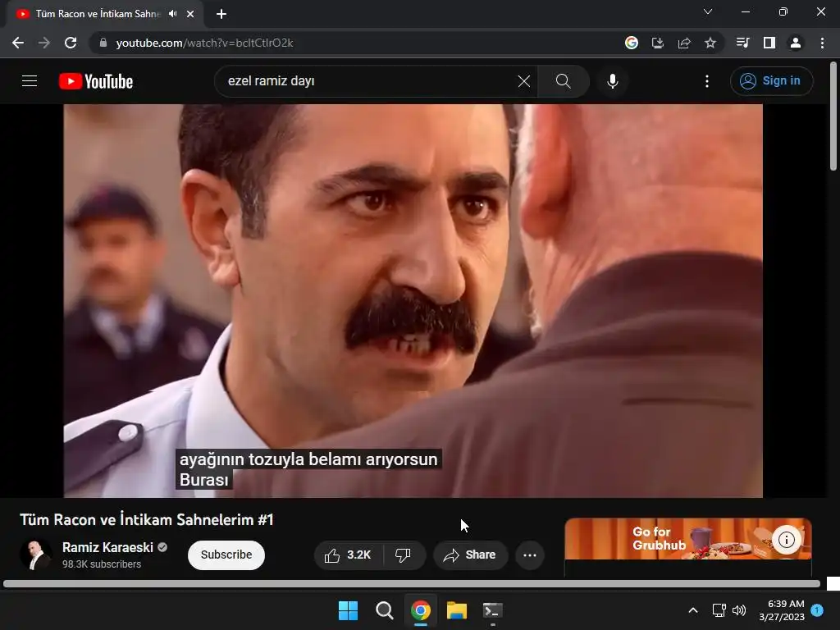840x630 pixels.
Task: View site information lock icon
Action: [x=103, y=43]
